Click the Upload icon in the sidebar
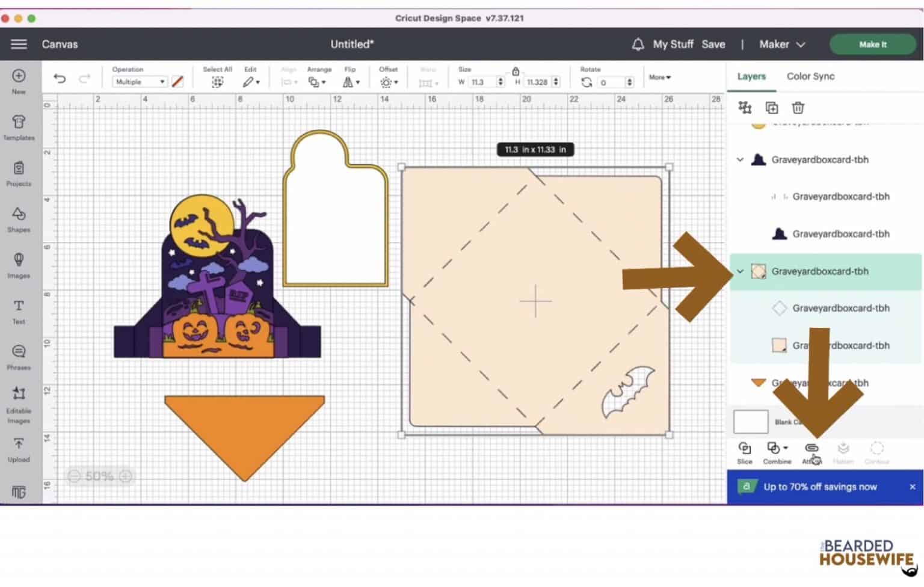Screen dimensions: 924x587 pos(19,448)
